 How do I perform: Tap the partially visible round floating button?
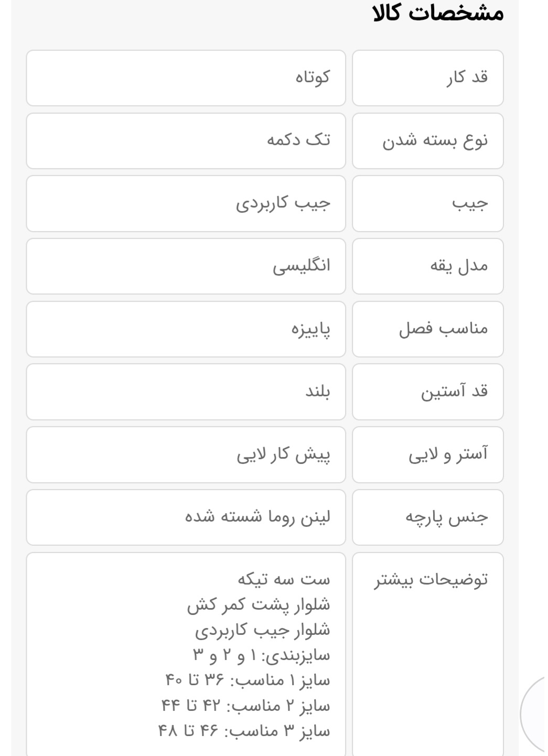pos(535,714)
